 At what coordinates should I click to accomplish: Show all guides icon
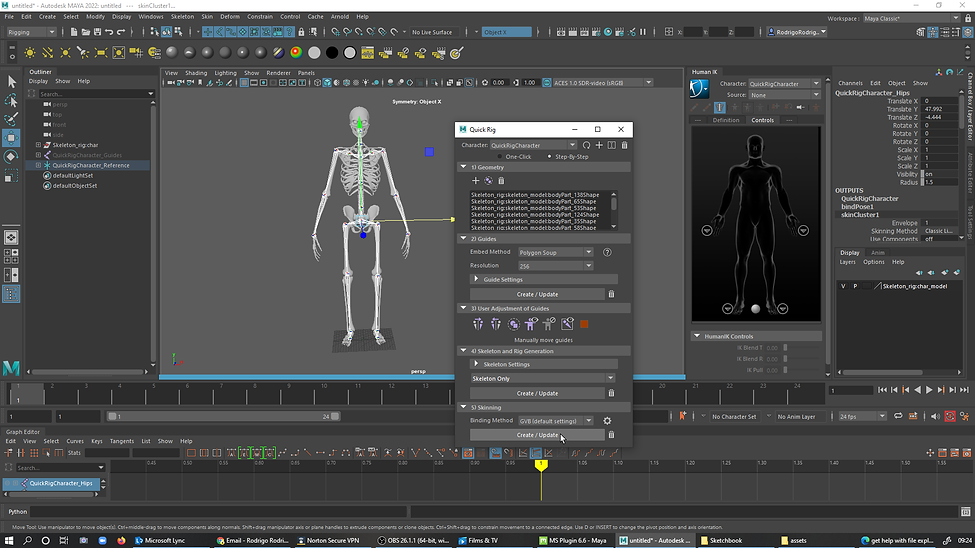[x=531, y=324]
